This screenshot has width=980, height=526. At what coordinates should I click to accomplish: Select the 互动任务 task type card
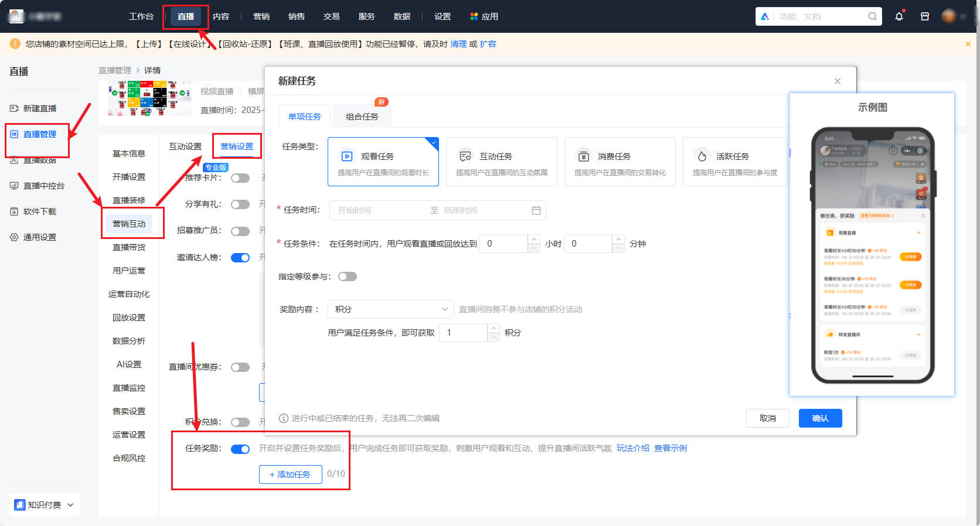pos(501,162)
